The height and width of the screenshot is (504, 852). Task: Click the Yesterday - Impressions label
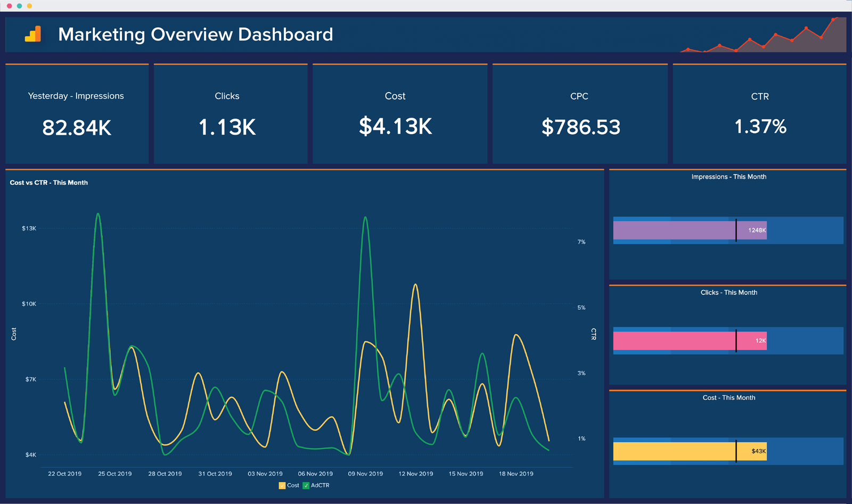[76, 96]
